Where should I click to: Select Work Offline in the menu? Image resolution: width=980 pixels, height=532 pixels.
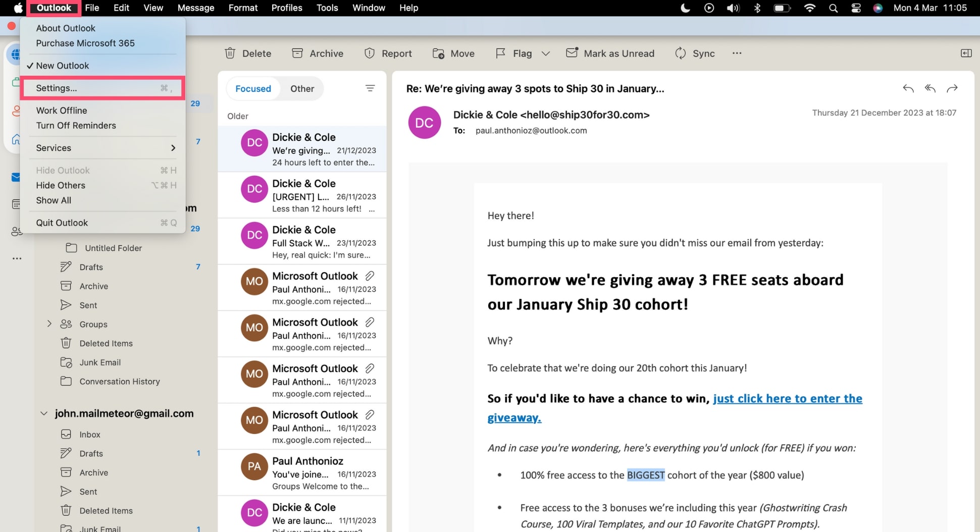tap(62, 111)
